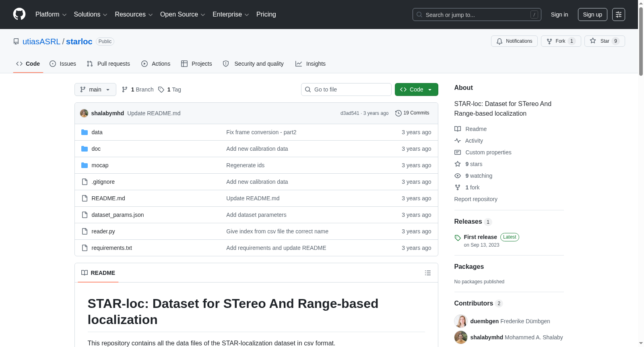Click the star icon to star repository

tap(593, 41)
